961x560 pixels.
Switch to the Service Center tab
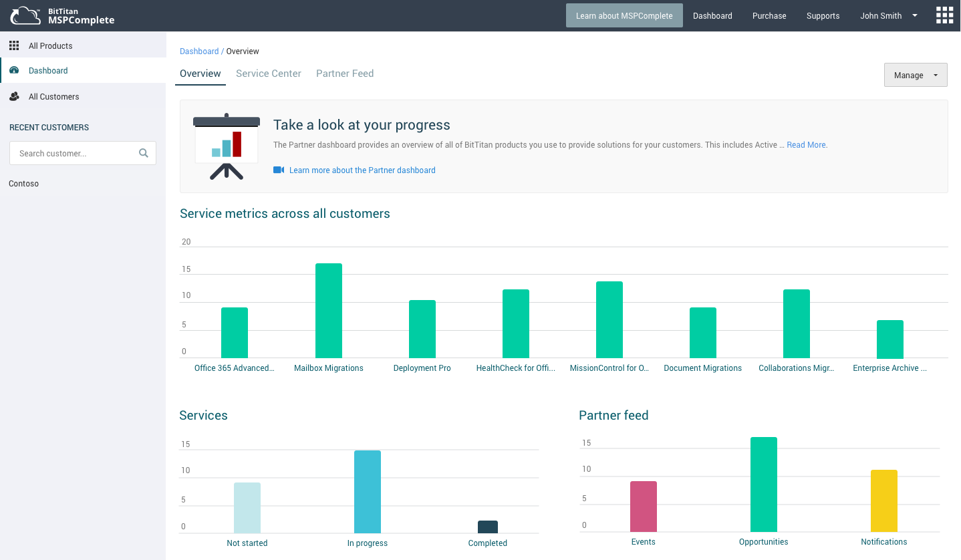pyautogui.click(x=269, y=74)
